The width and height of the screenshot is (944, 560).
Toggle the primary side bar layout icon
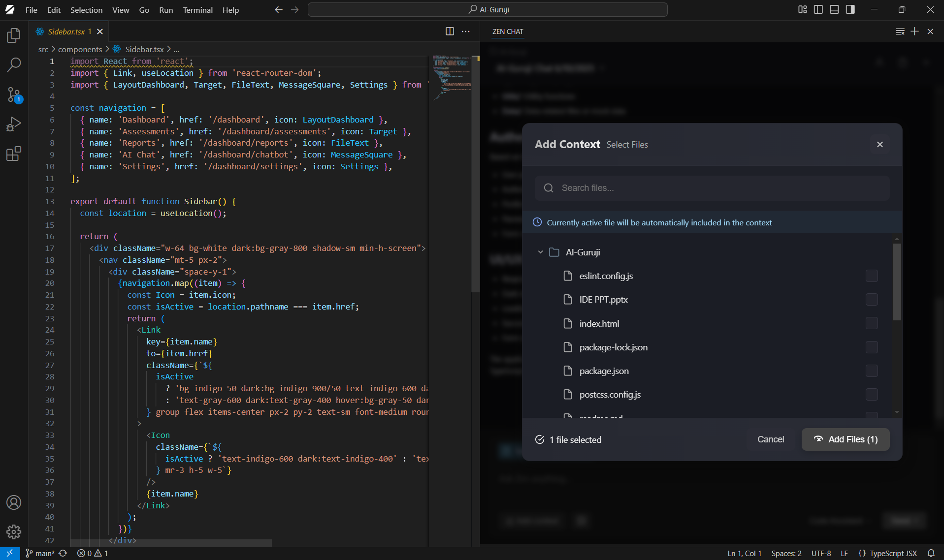[818, 9]
